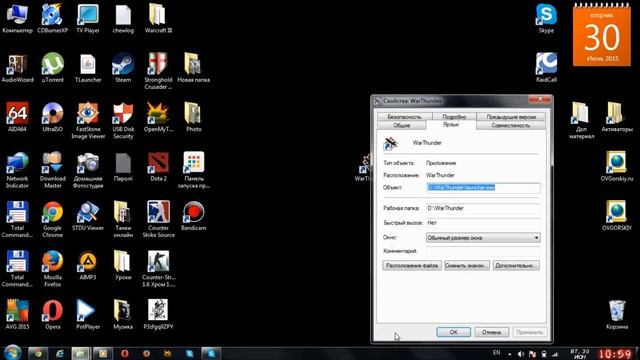Click the Skype desktop shortcut

point(546,18)
